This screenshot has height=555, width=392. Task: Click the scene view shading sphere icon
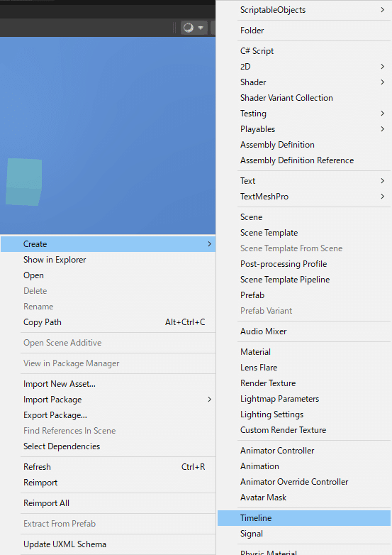189,28
